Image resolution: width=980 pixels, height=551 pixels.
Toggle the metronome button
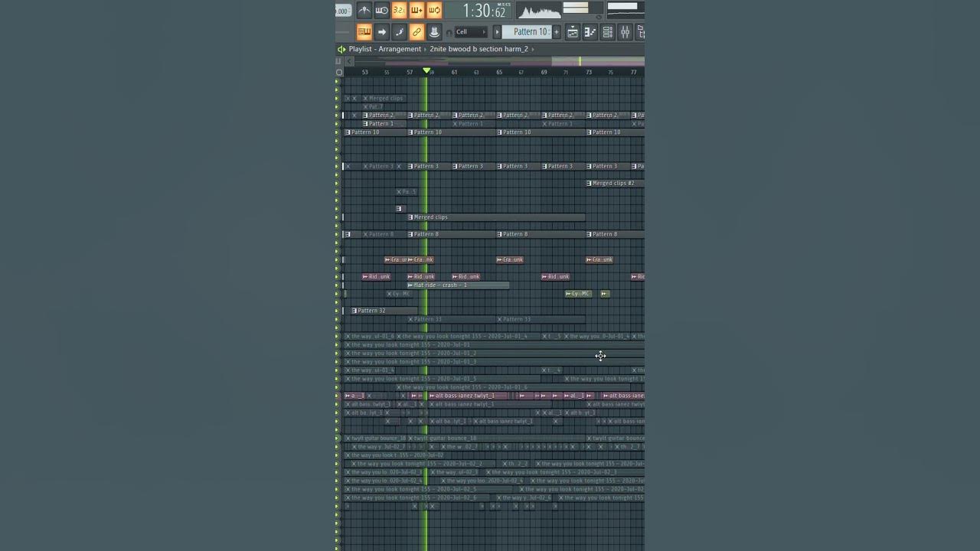(x=364, y=10)
